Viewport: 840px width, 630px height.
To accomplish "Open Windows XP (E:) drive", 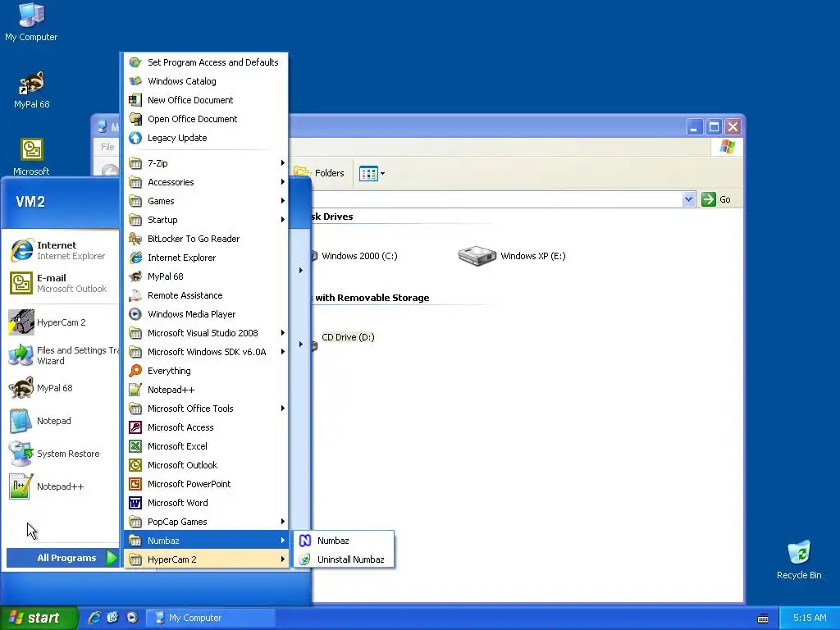I will pos(512,256).
